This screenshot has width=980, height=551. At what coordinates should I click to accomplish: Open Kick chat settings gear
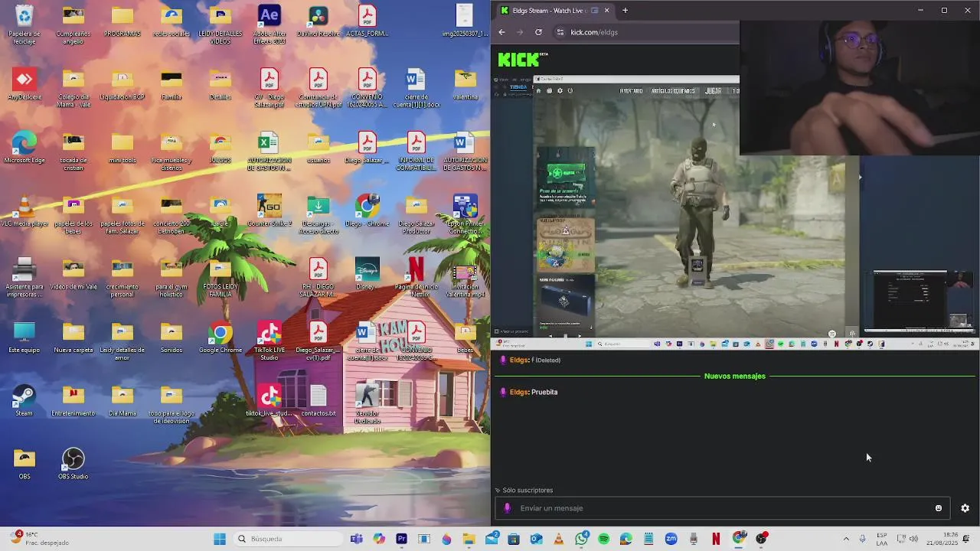pos(965,508)
